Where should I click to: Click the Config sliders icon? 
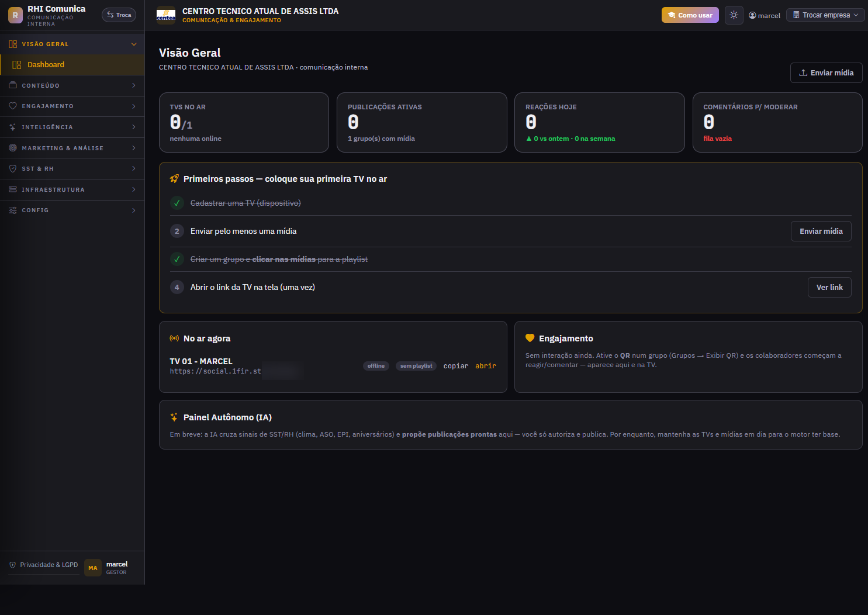tap(13, 210)
